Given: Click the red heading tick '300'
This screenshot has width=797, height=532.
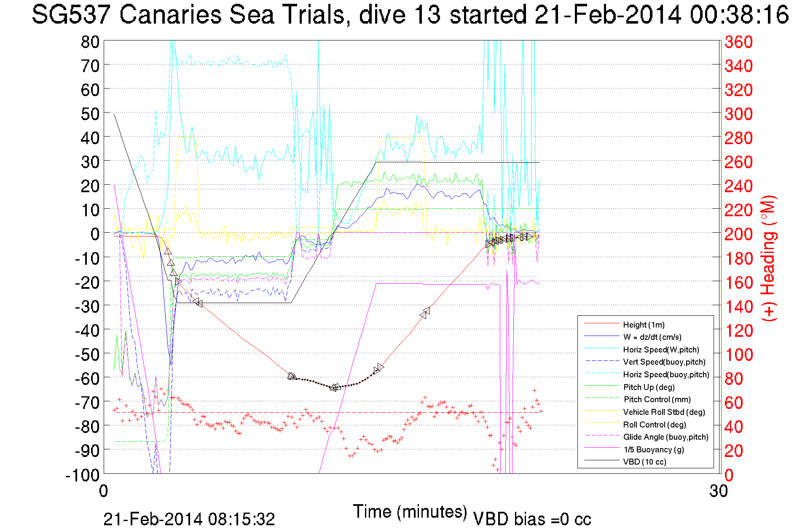Looking at the screenshot, I should [x=738, y=114].
